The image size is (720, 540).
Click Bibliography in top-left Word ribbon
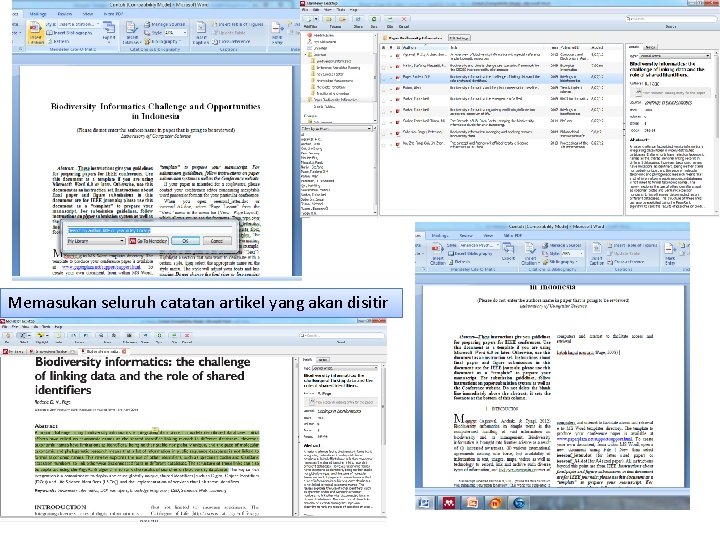(x=162, y=41)
